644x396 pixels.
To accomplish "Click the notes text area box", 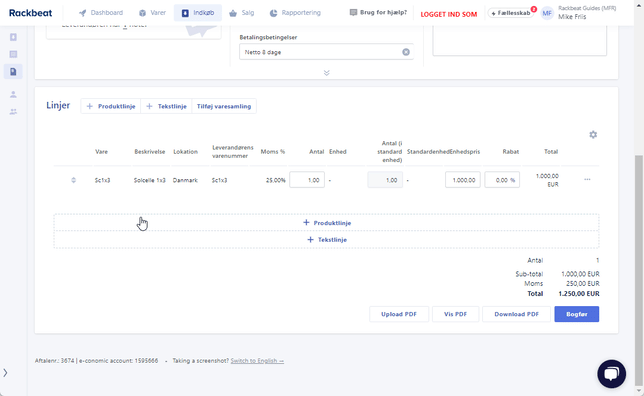I will 520,40.
